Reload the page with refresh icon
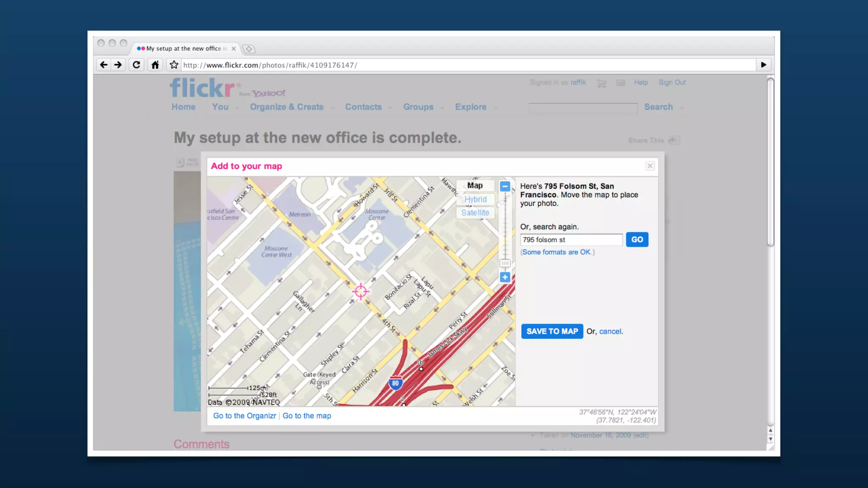 coord(136,65)
